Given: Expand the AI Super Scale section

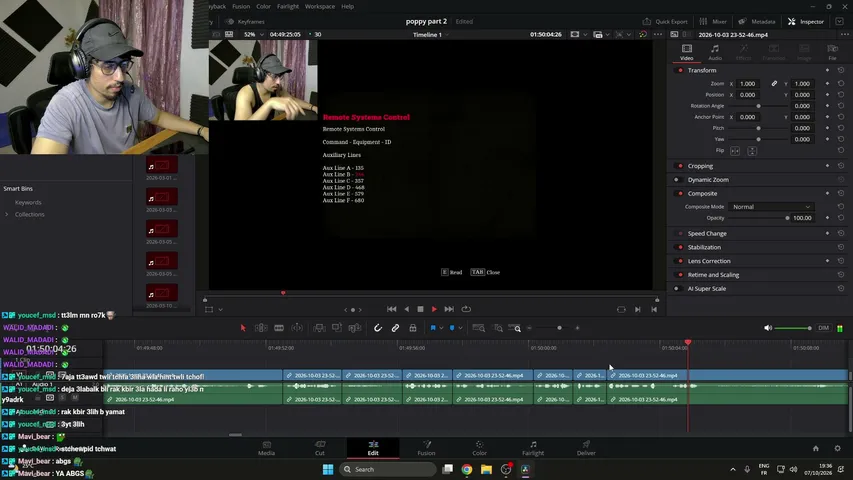Looking at the screenshot, I should (x=707, y=288).
